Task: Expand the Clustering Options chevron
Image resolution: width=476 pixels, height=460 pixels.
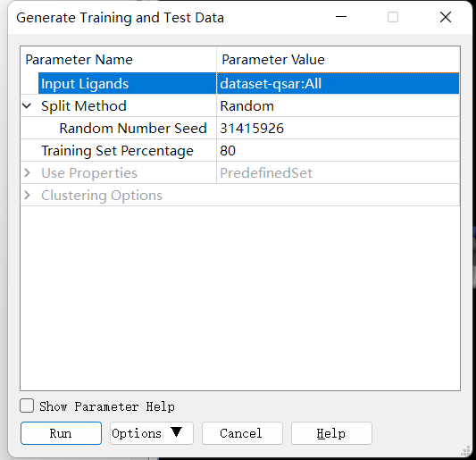Action: click(27, 196)
